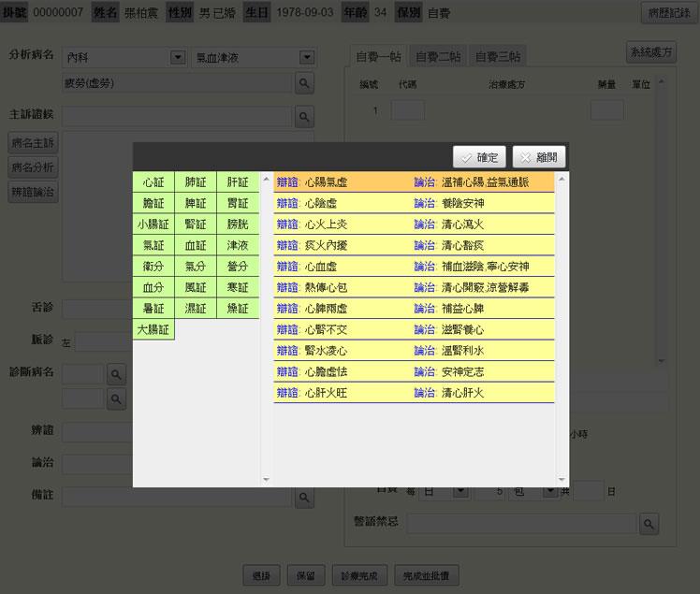Switch to the 自費三帖 tab
This screenshot has height=594, width=700.
pyautogui.click(x=498, y=56)
